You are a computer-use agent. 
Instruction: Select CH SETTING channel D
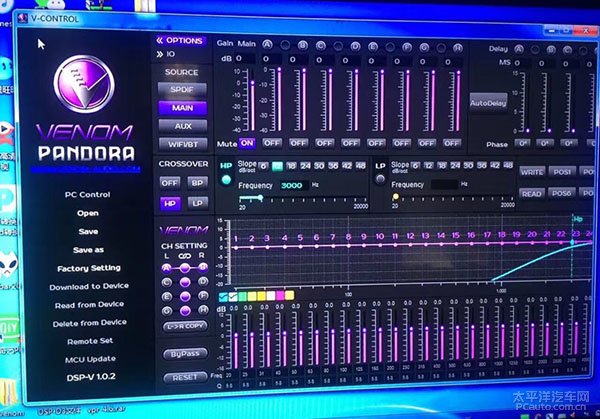[203, 282]
